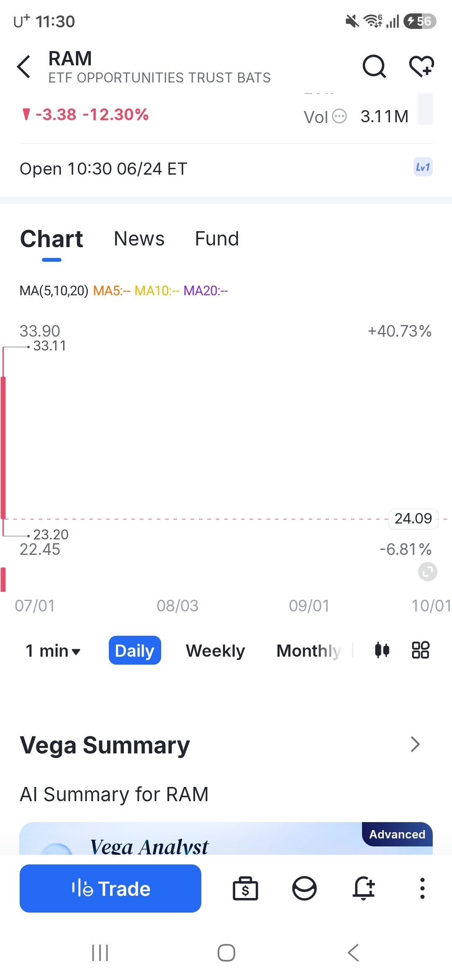This screenshot has width=452, height=980.
Task: Expand chart to fullscreen icon
Action: (427, 572)
